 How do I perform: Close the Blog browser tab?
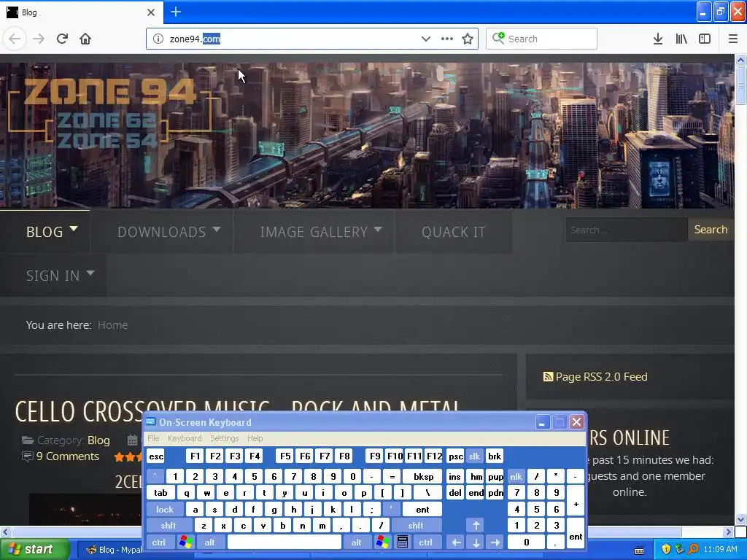pos(151,12)
